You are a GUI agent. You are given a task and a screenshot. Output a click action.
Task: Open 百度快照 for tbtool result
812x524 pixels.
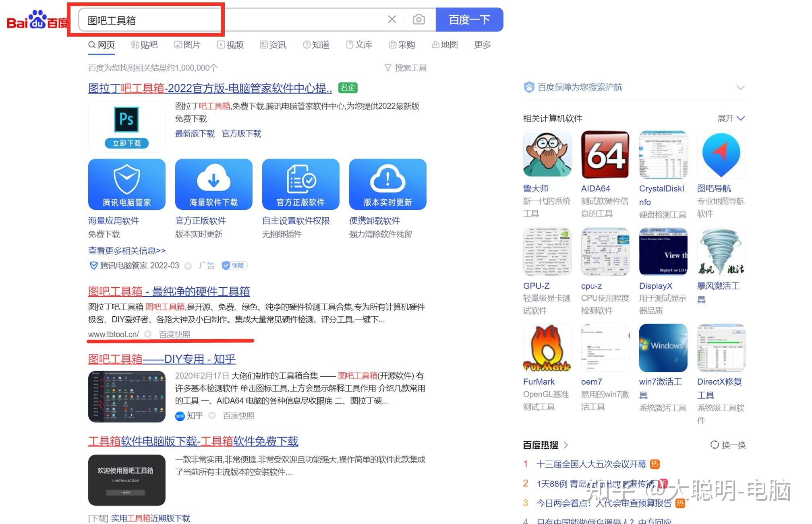(x=174, y=334)
